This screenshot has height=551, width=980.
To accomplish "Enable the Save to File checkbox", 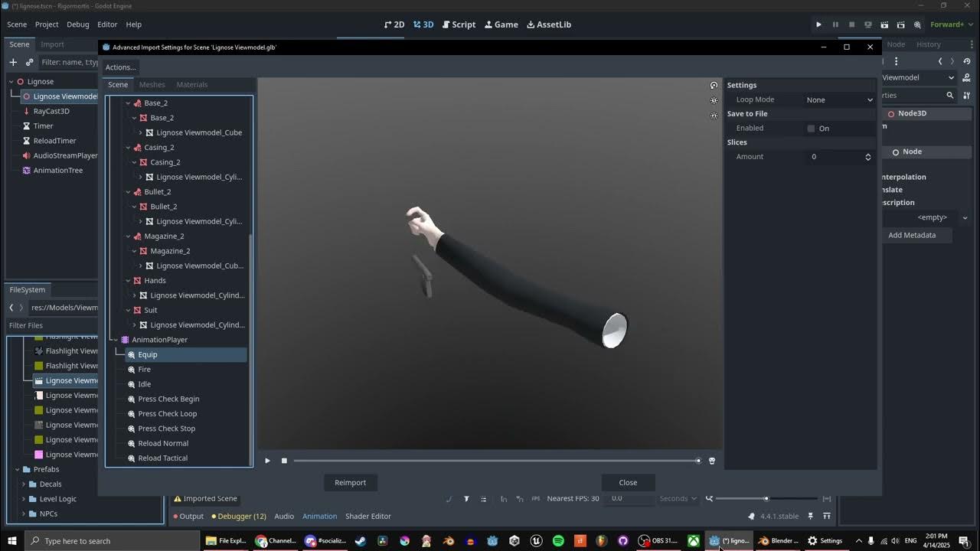I will tap(811, 129).
